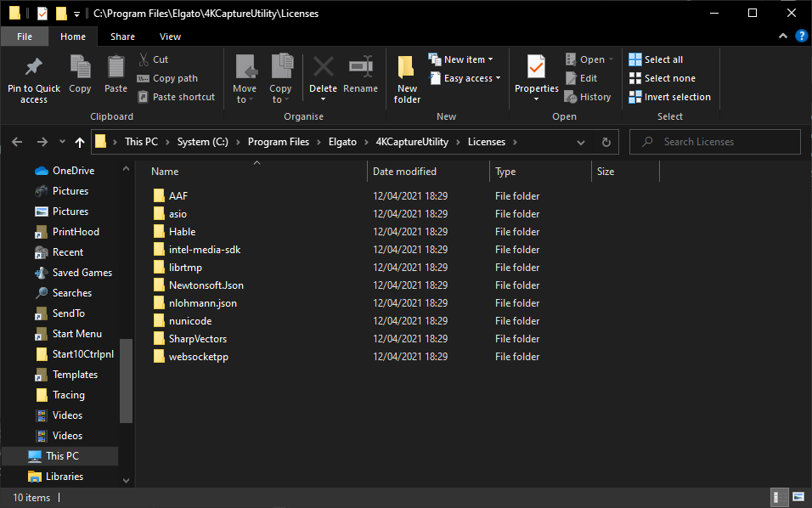Switch to the View ribbon tab
Image resolution: width=812 pixels, height=508 pixels.
(170, 37)
